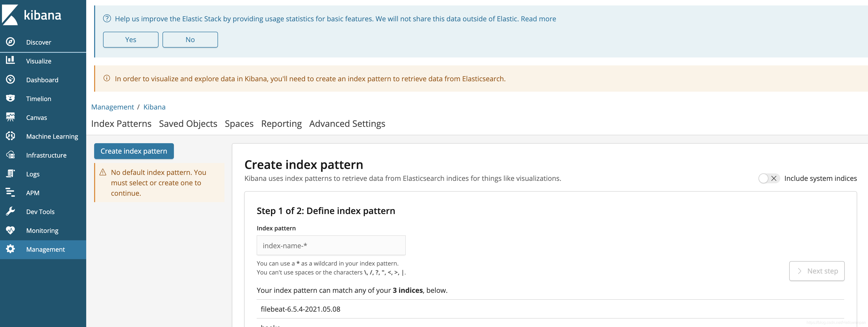The height and width of the screenshot is (327, 868).
Task: Switch to the Index Patterns tab
Action: tap(121, 124)
